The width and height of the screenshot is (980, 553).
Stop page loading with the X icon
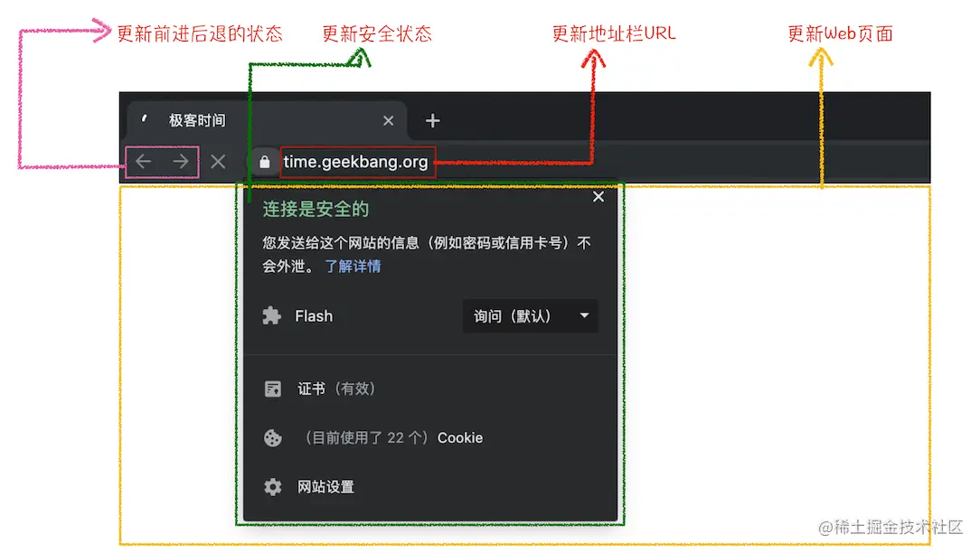point(218,162)
